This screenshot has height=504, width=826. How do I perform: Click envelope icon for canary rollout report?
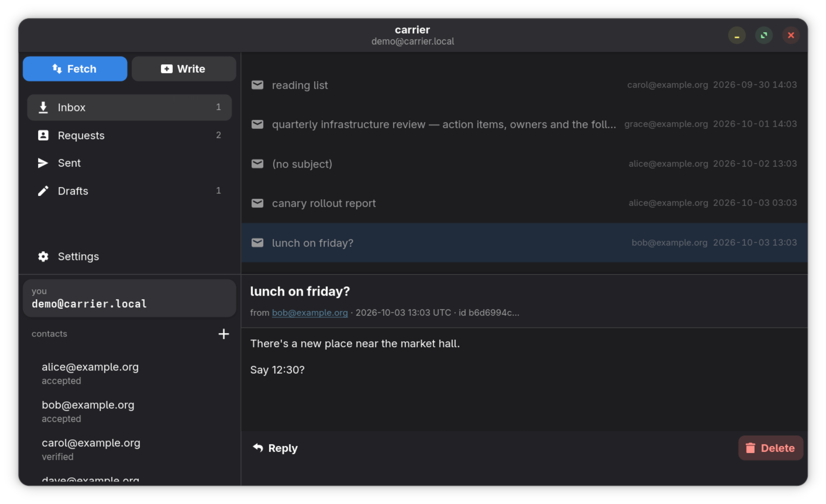[257, 203]
